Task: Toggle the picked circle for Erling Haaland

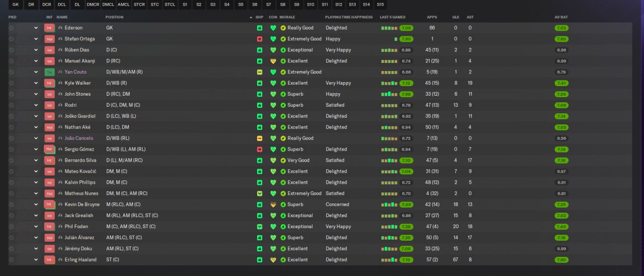Action: (x=12, y=260)
